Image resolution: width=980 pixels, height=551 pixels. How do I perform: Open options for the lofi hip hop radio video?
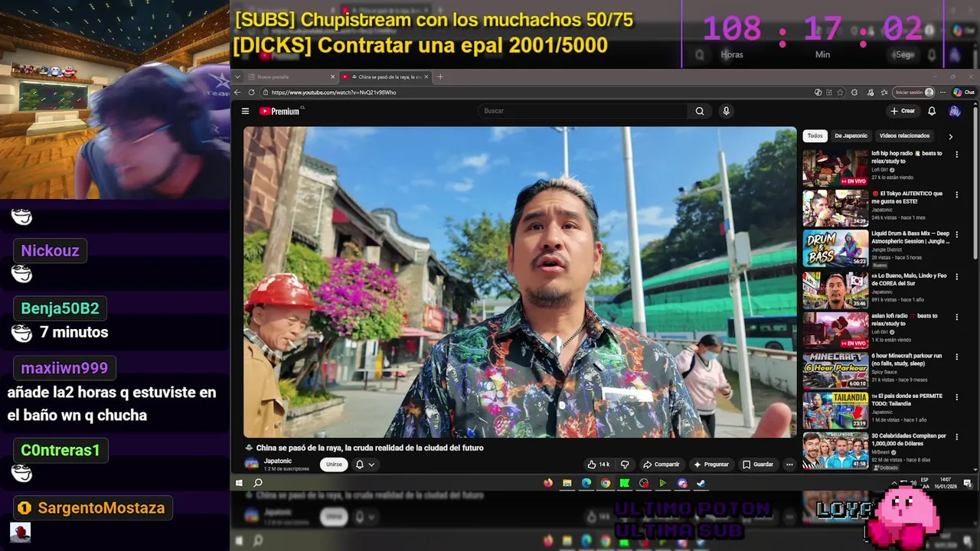click(956, 155)
